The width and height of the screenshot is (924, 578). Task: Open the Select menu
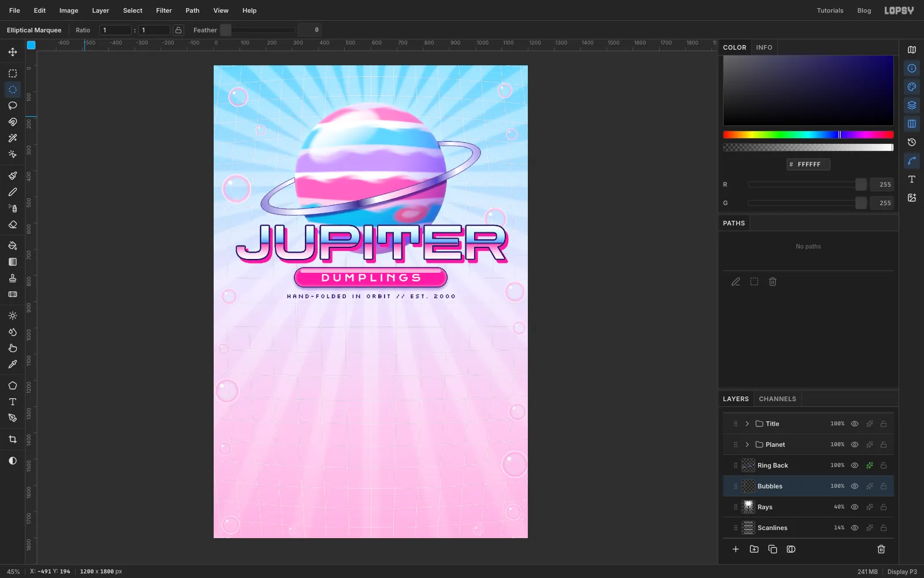pos(133,10)
